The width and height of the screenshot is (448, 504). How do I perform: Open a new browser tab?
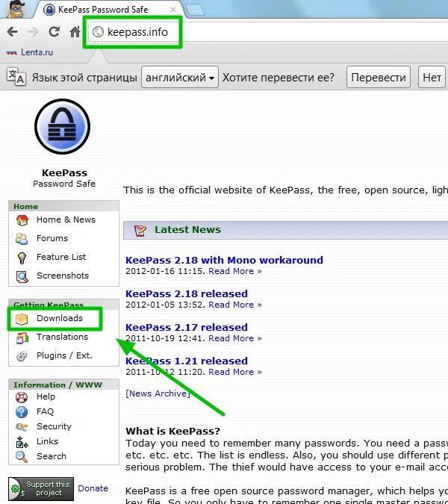click(195, 10)
